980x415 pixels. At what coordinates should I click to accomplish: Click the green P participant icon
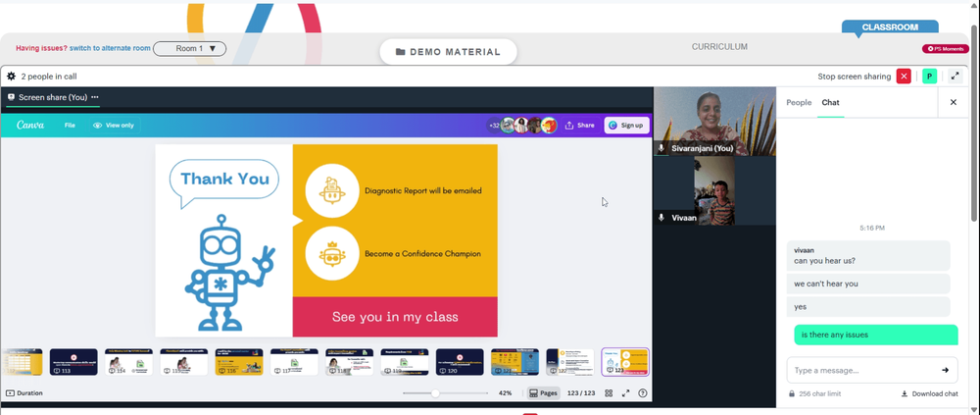point(929,77)
